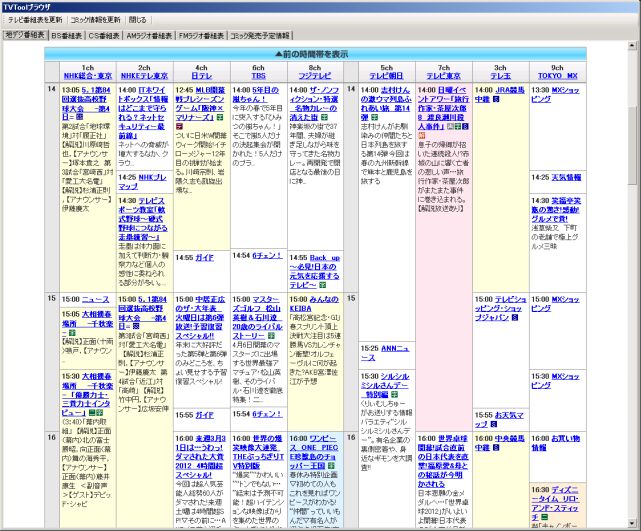Open the NHK総合・東京 channel link

[87, 76]
